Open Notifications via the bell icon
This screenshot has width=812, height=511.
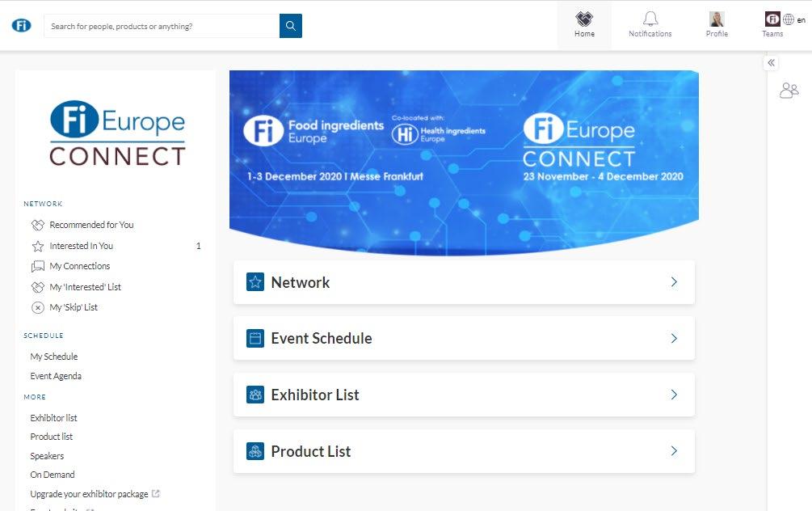(650, 19)
